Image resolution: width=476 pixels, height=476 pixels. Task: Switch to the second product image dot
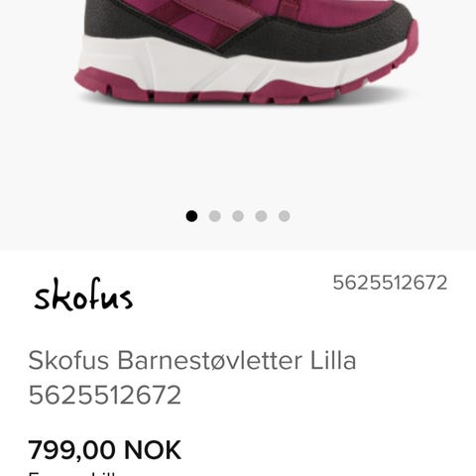click(214, 216)
